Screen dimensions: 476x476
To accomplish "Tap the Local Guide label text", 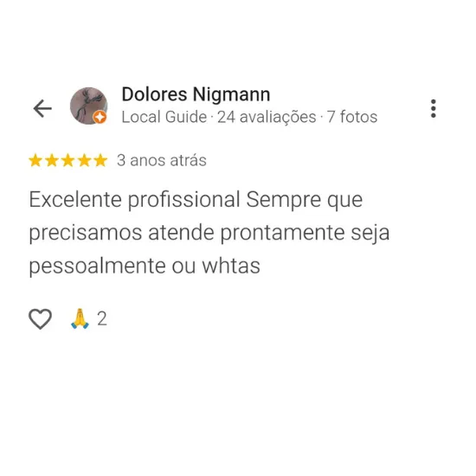I will pos(164,117).
